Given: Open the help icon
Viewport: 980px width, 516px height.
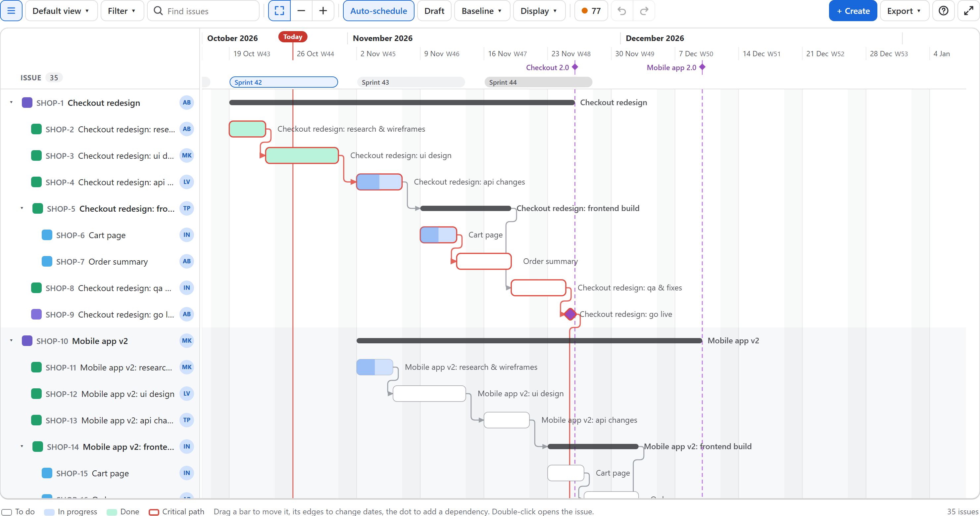Looking at the screenshot, I should point(943,11).
